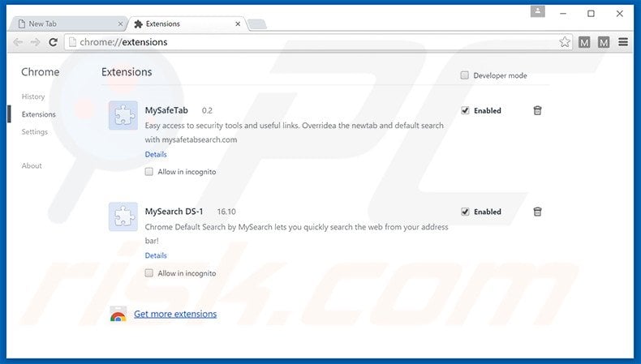The width and height of the screenshot is (641, 364).
Task: Click the Extensions page heading
Action: (x=127, y=72)
